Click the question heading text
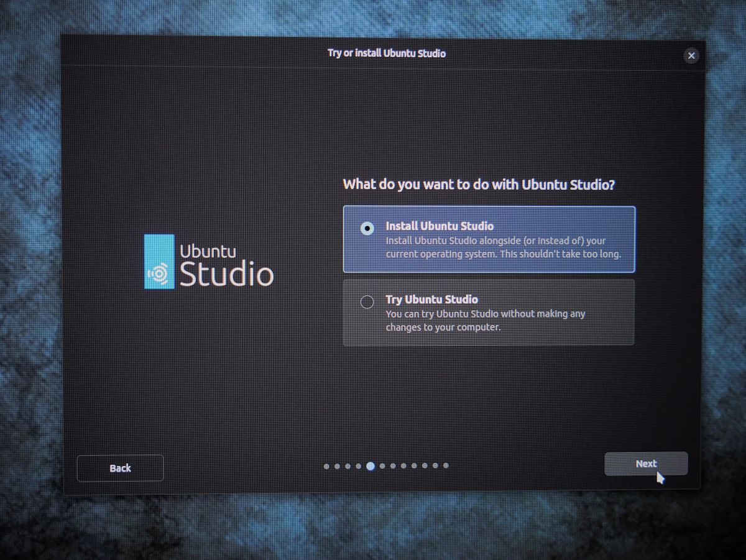The height and width of the screenshot is (560, 746). pos(479,185)
